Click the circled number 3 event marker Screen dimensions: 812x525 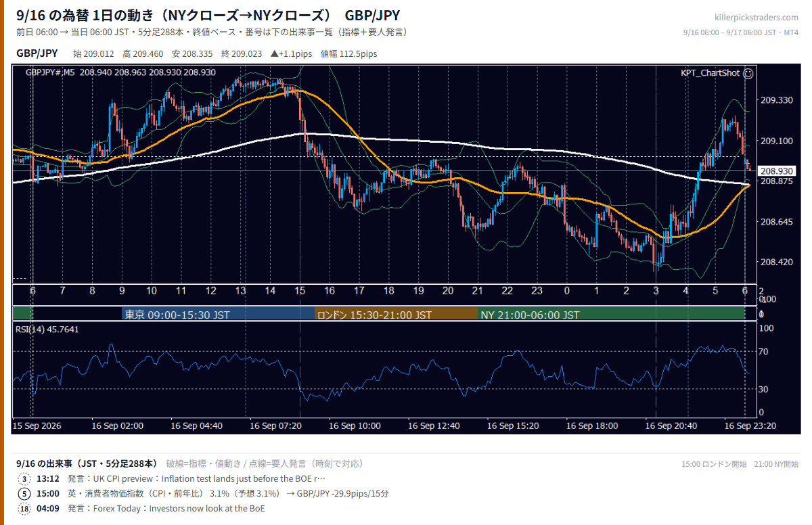(25, 479)
